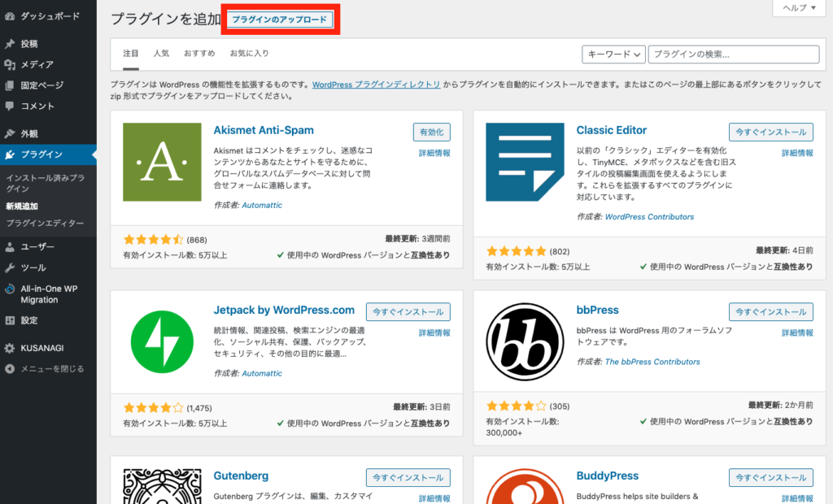Open Gutenberg title link
The width and height of the screenshot is (833, 504).
point(241,476)
